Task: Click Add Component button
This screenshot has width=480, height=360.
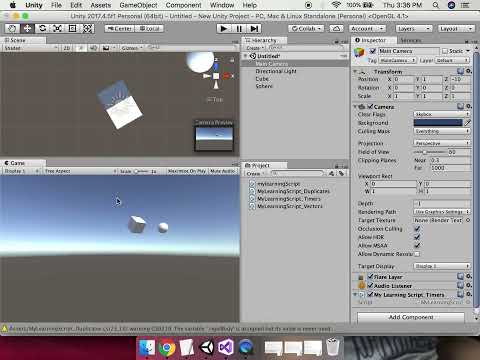Action: pyautogui.click(x=411, y=317)
